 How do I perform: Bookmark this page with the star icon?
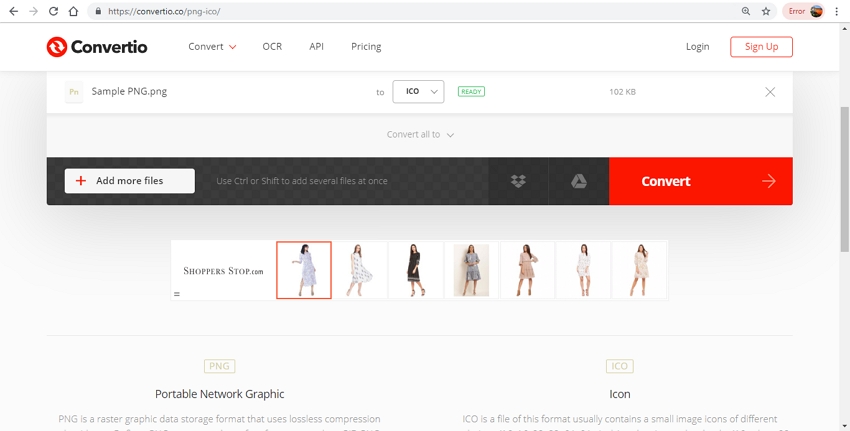pos(766,11)
